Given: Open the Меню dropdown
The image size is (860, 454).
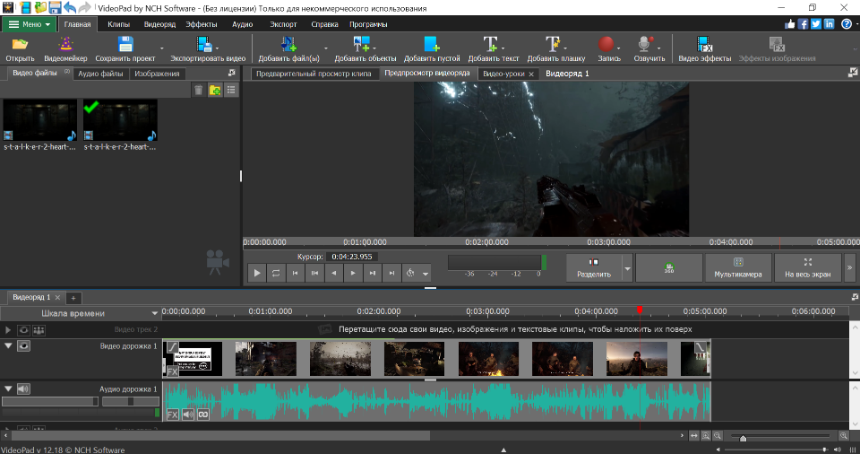Looking at the screenshot, I should [x=30, y=24].
